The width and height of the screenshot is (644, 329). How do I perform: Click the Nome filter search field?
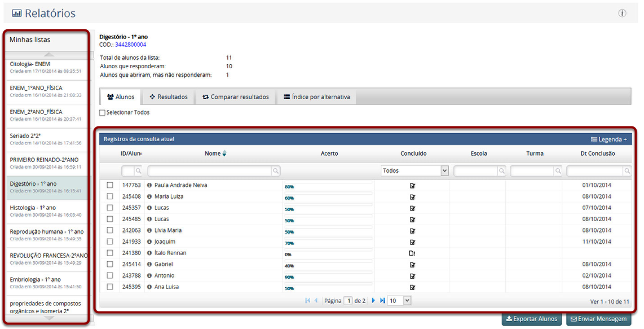[209, 171]
